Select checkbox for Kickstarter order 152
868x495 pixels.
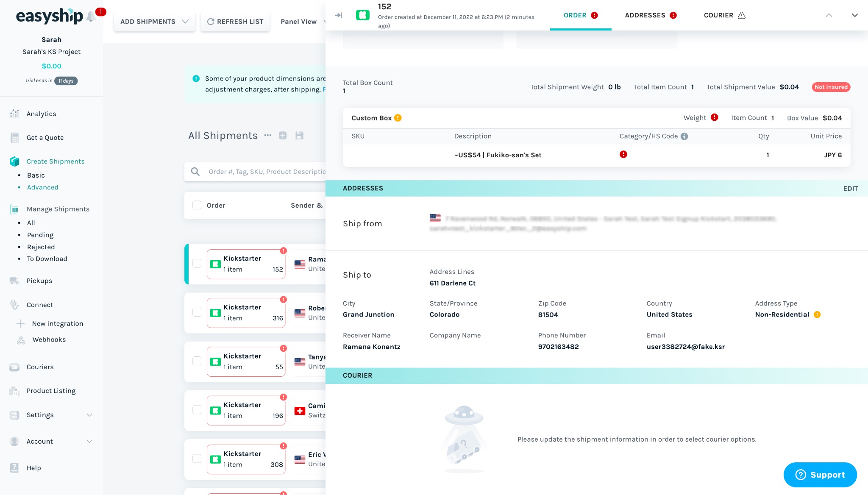pos(197,263)
